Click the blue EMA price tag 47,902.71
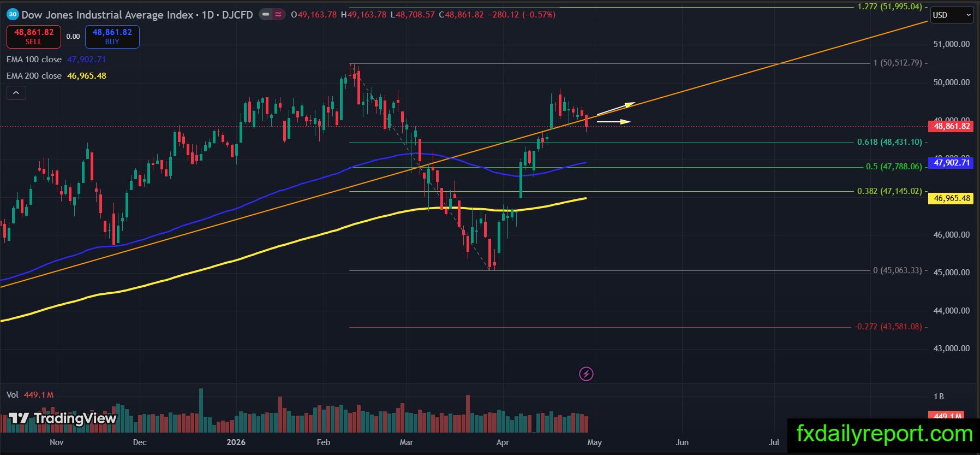Image resolution: width=980 pixels, height=455 pixels. tap(952, 163)
